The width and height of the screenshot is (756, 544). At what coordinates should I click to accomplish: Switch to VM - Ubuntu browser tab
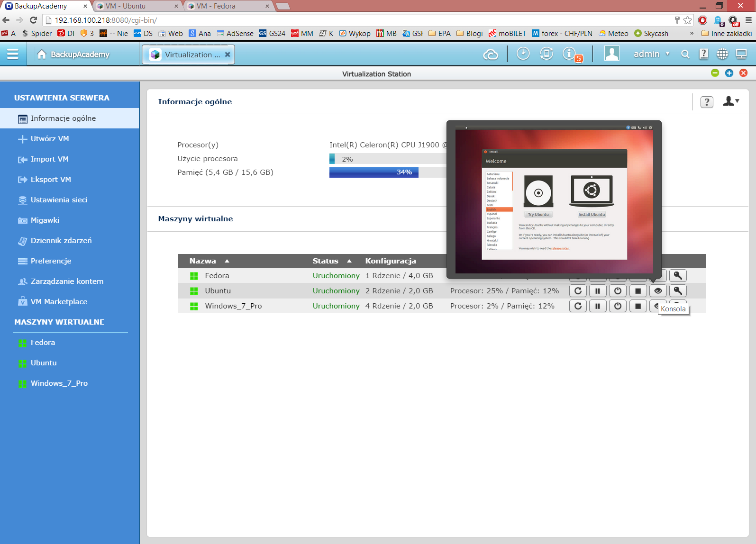(x=137, y=6)
